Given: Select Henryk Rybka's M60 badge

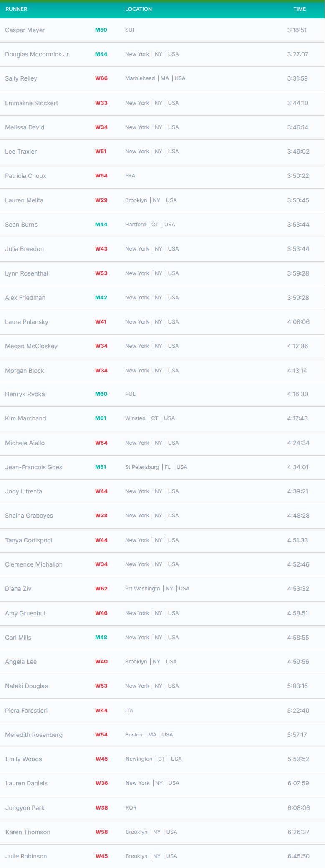Looking at the screenshot, I should 101,394.
